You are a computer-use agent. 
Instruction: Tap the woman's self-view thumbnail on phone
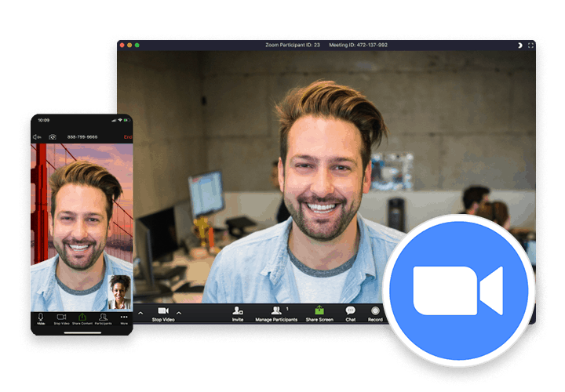pos(119,292)
